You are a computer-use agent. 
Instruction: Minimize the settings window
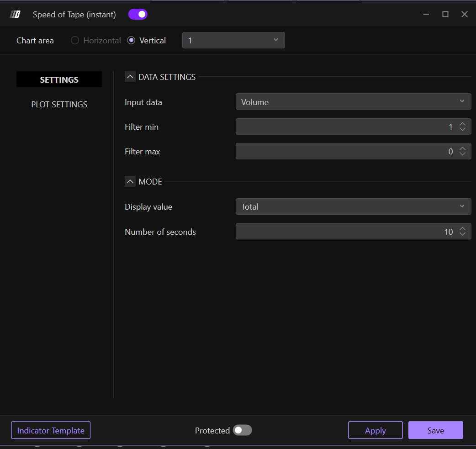click(426, 15)
